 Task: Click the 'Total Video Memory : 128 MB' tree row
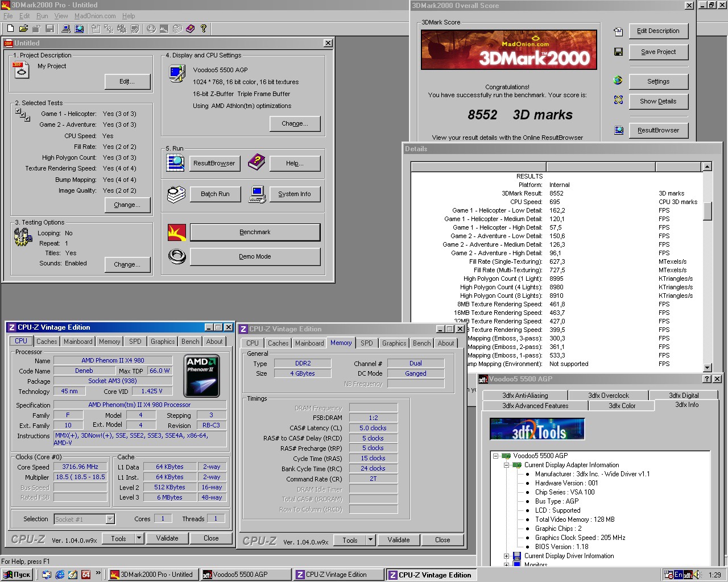pos(574,519)
